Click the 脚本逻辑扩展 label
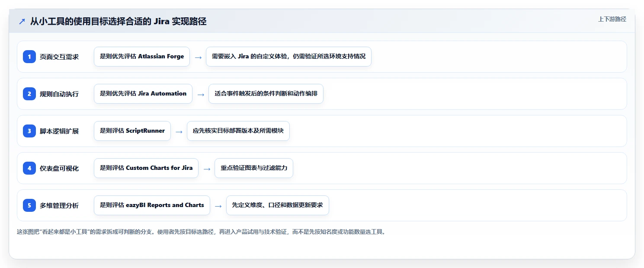The image size is (644, 268). [59, 131]
